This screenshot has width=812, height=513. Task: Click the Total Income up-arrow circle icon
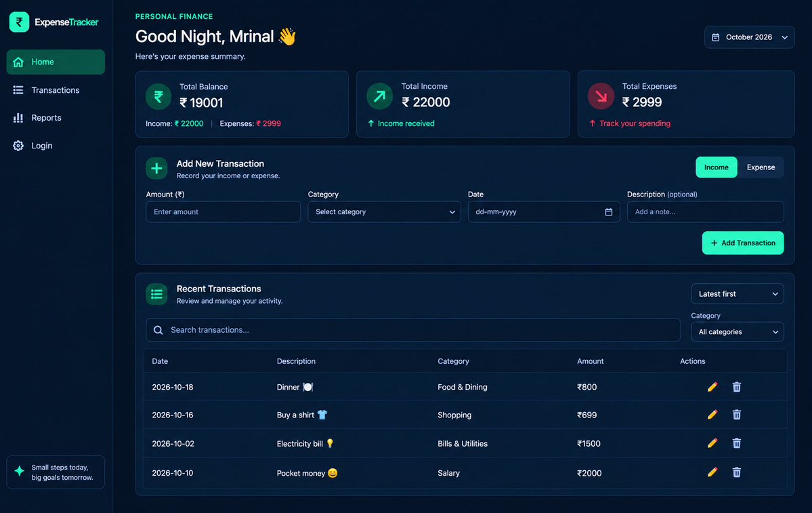[380, 96]
